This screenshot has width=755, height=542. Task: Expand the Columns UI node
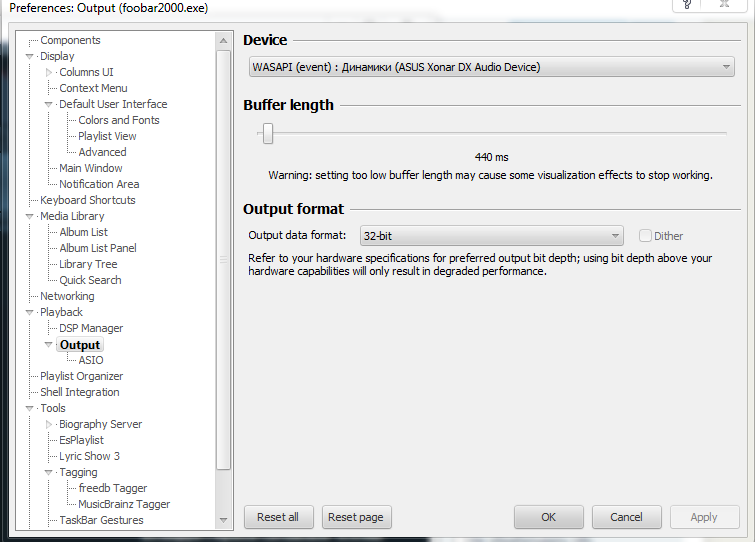click(49, 72)
